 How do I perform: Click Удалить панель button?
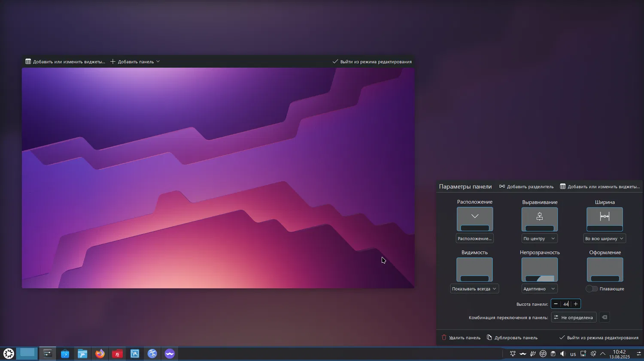click(461, 337)
